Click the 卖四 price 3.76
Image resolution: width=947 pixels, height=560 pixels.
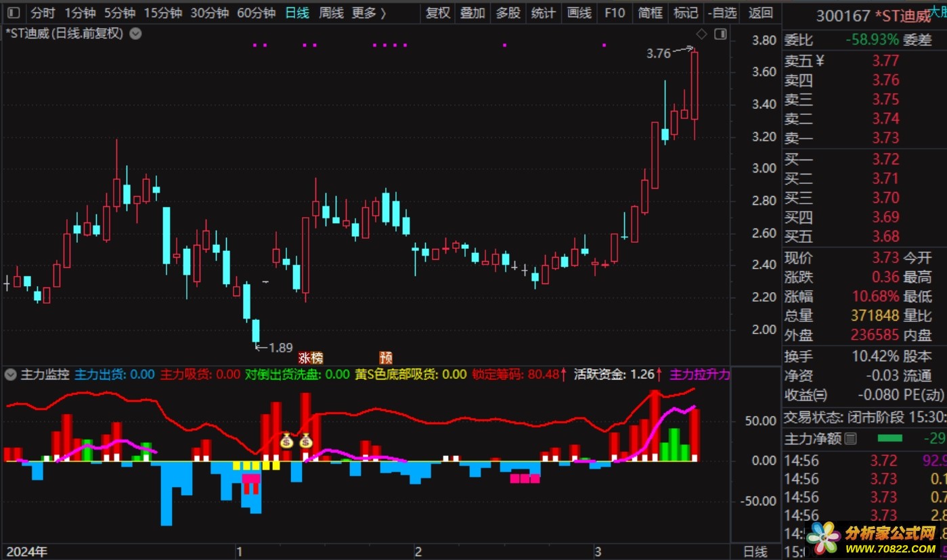click(x=885, y=80)
